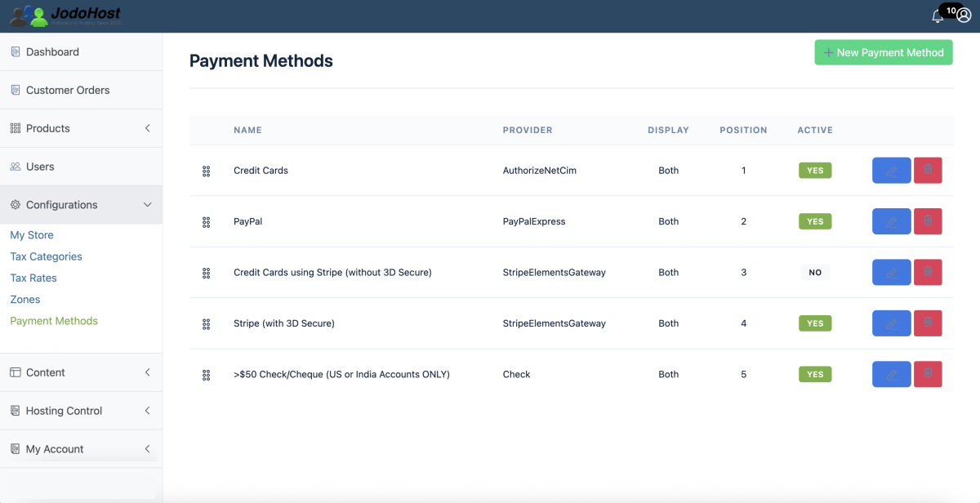Image resolution: width=980 pixels, height=503 pixels.
Task: Open the My Store link
Action: click(x=32, y=235)
